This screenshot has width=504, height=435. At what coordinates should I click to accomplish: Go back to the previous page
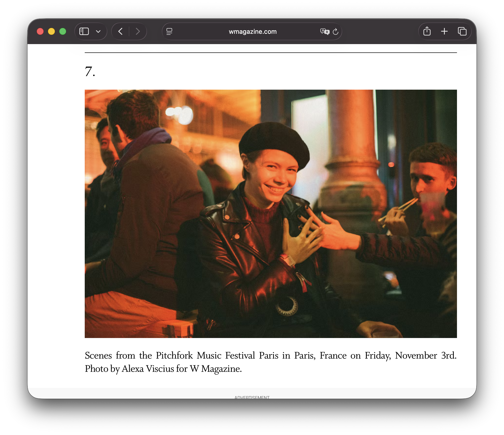[x=120, y=31]
